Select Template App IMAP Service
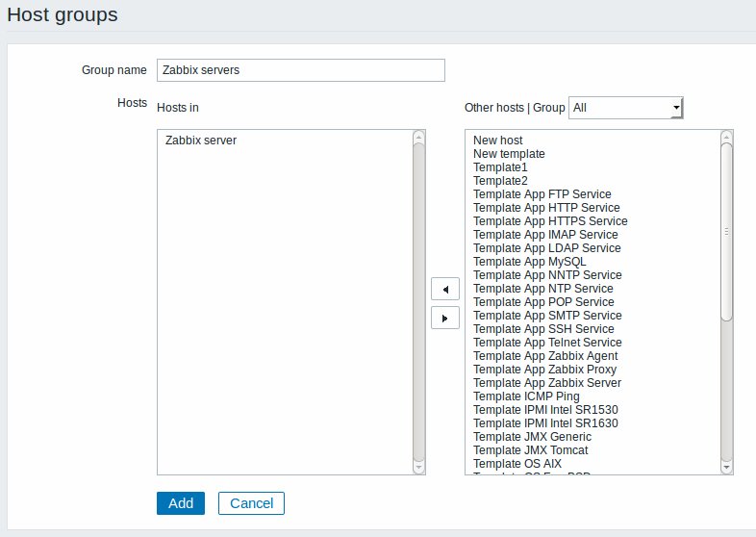756x537 pixels. click(545, 235)
